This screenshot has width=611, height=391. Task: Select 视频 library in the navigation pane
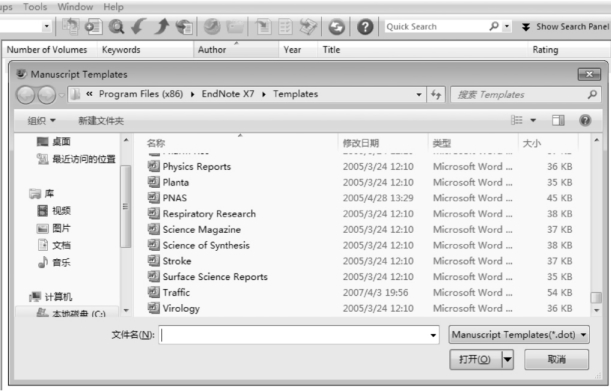tap(53, 211)
